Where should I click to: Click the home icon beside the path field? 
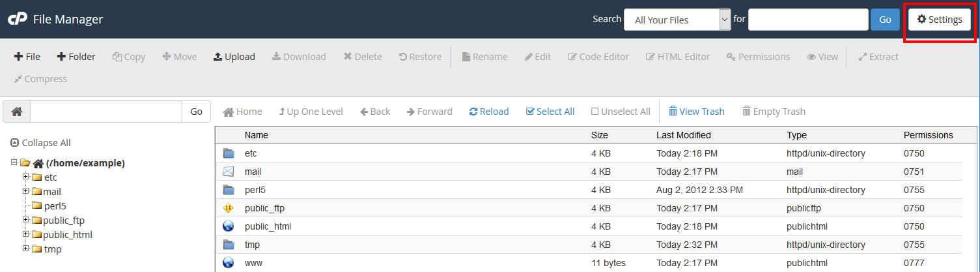(17, 112)
